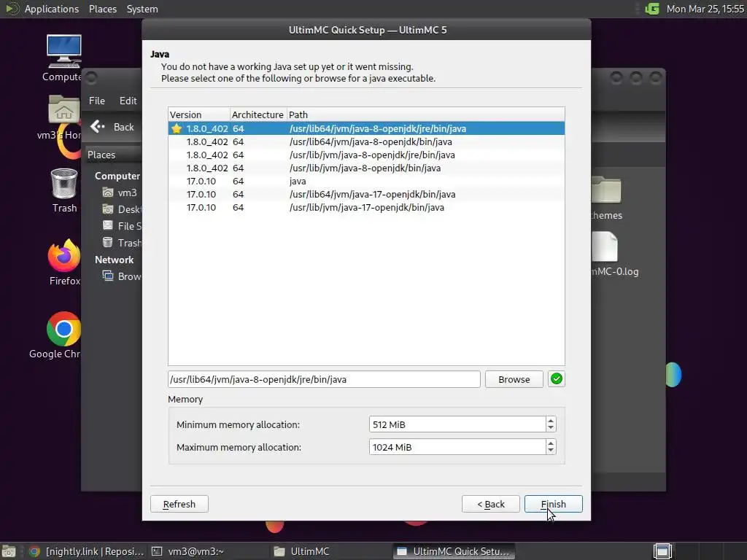This screenshot has width=747, height=560.
Task: Click the File System icon in Places sidebar
Action: pyautogui.click(x=108, y=226)
